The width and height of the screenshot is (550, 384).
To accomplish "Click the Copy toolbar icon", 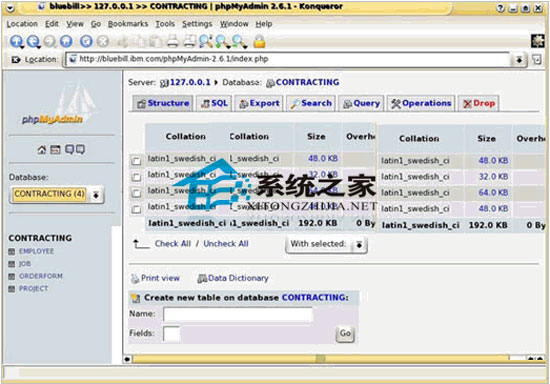I will click(x=139, y=41).
